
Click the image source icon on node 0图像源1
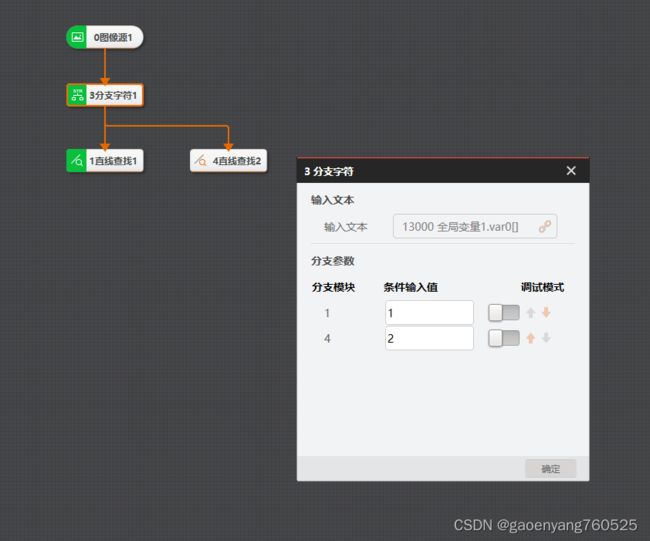point(77,37)
